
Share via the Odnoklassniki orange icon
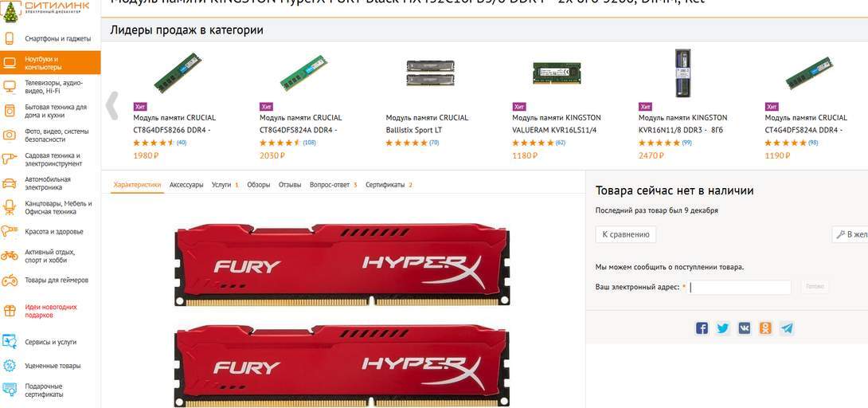pos(765,328)
